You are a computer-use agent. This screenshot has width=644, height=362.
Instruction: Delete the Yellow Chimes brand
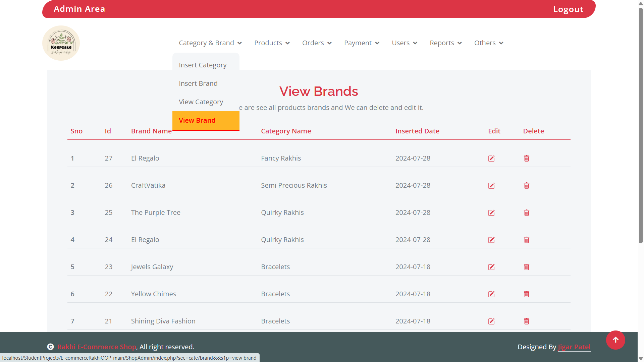tap(527, 294)
